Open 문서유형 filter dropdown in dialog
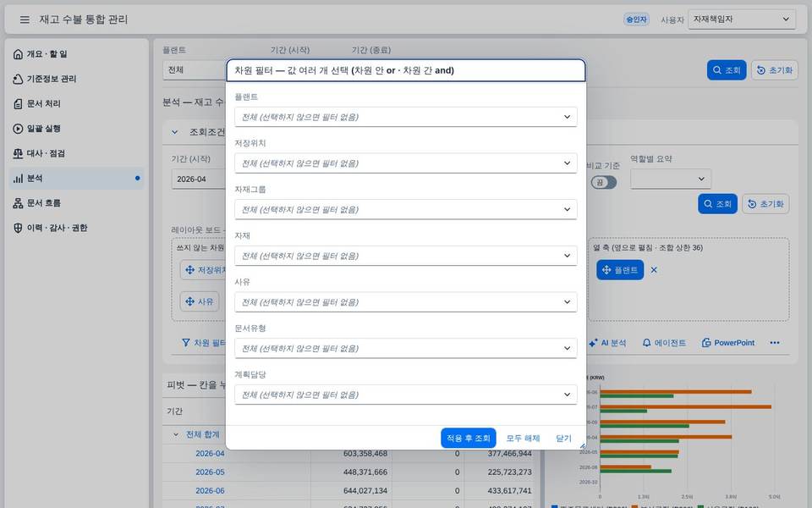The image size is (812, 508). click(405, 348)
